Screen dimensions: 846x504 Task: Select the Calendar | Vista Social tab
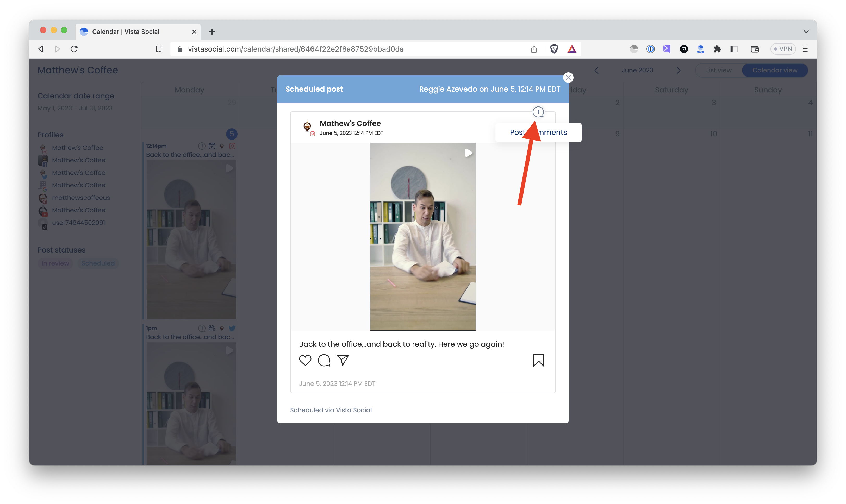tap(138, 32)
